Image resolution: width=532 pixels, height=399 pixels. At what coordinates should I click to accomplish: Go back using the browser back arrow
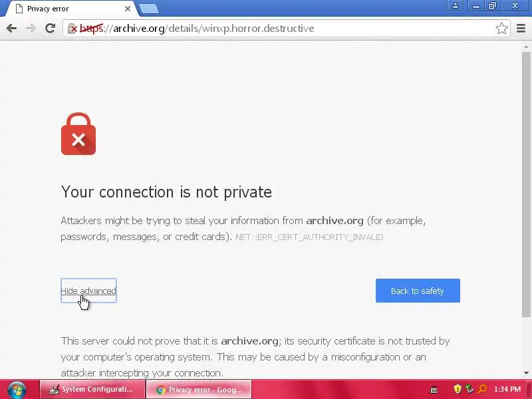11,29
